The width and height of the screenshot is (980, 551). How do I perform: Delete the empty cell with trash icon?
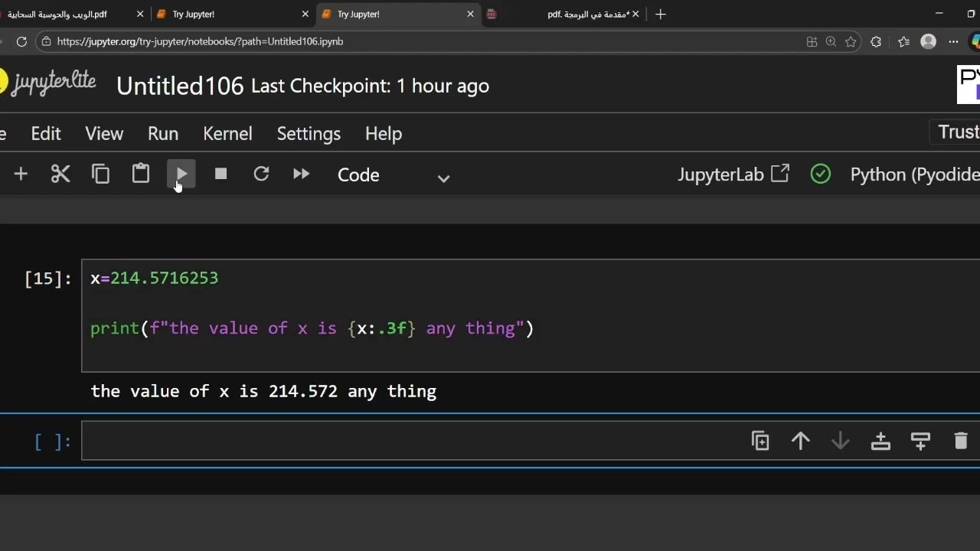pos(961,441)
